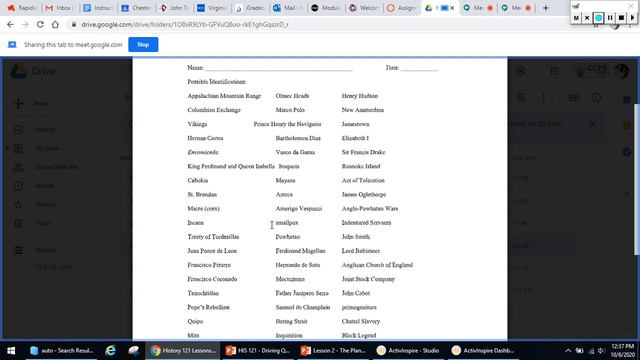This screenshot has width=640, height=360.
Task: Switch to the Assign tab
Action: click(402, 8)
